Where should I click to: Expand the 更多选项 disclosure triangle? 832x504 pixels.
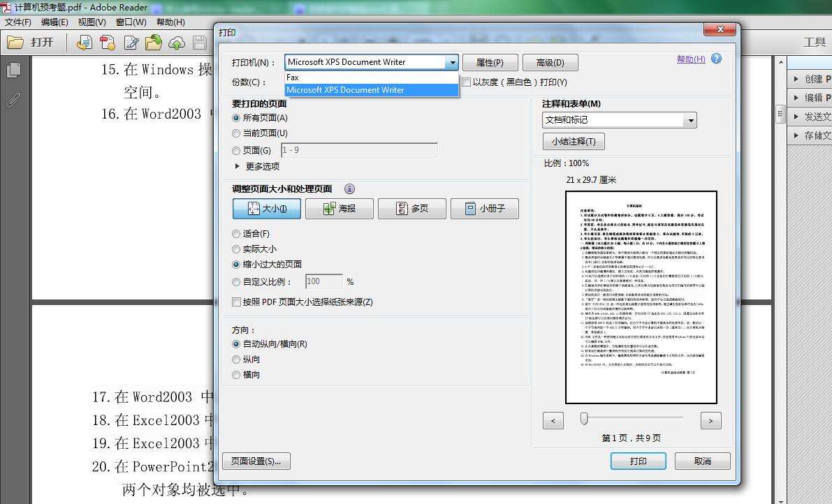click(x=238, y=166)
